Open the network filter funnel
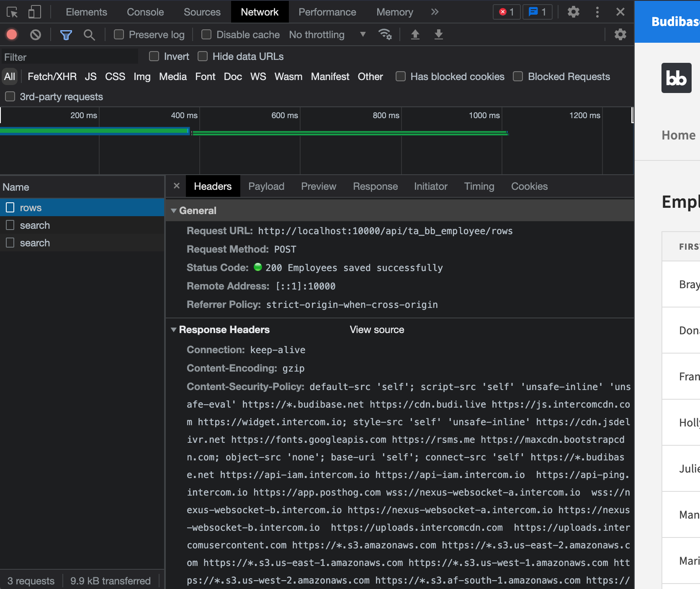700x589 pixels. 66,34
